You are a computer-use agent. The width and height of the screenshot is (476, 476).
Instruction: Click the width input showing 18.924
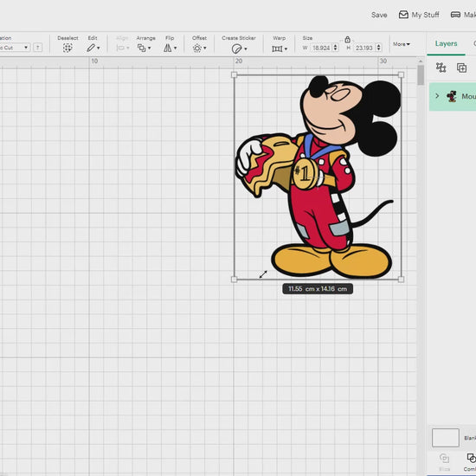[321, 48]
